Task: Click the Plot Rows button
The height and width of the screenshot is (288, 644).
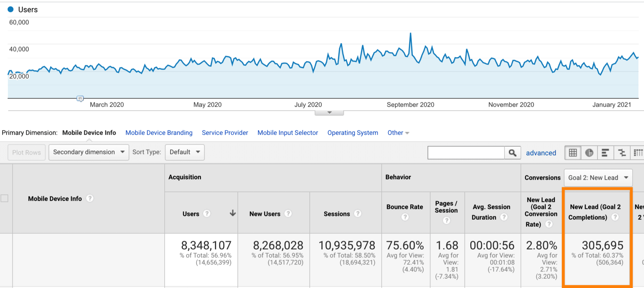Action: [x=26, y=152]
